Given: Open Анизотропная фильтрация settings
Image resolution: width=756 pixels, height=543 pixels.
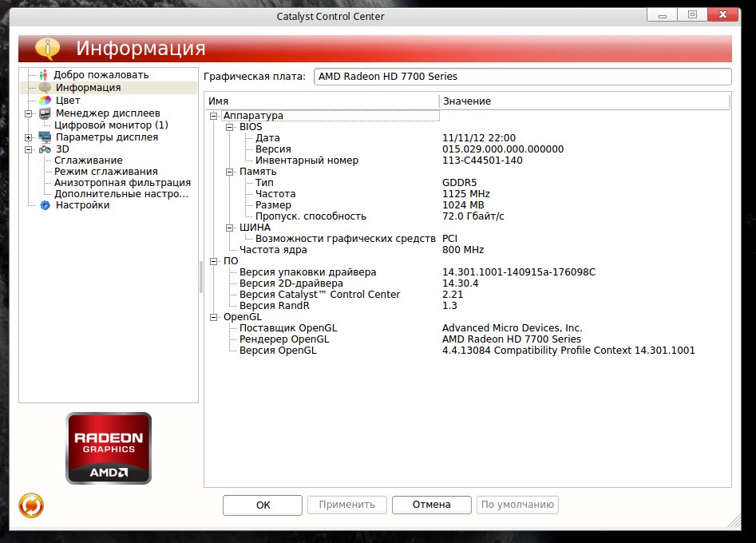Looking at the screenshot, I should pos(122,183).
